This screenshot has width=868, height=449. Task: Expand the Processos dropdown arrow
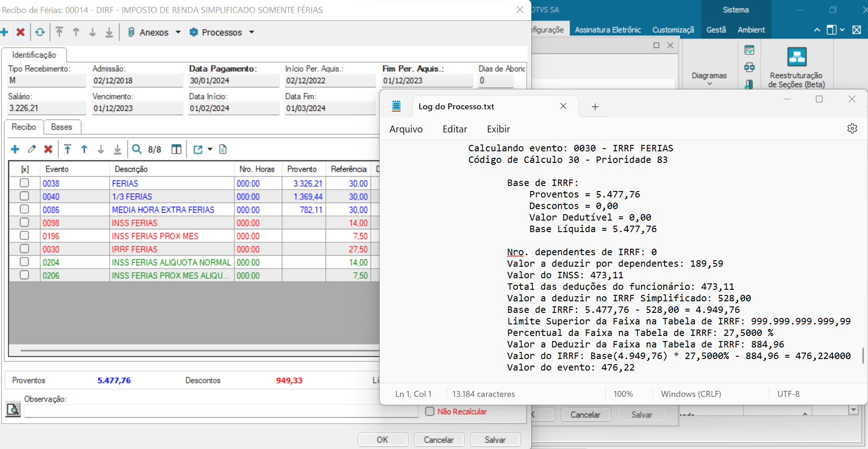(252, 32)
